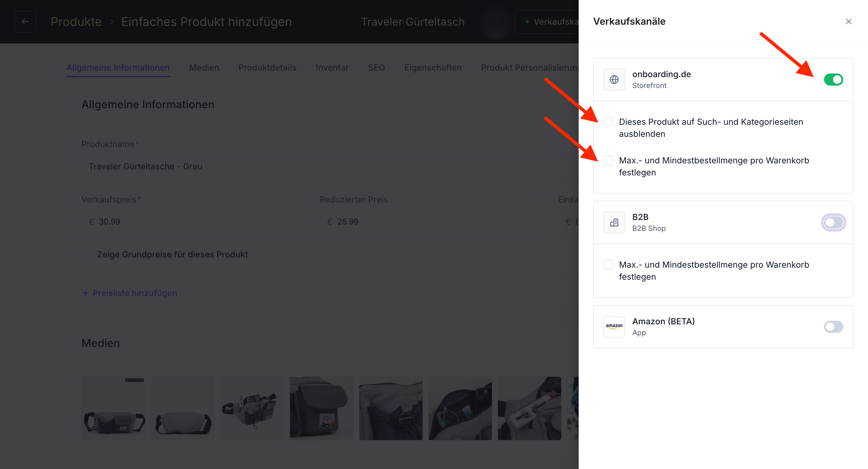Check B2B Max.- und Mindestbestellmenge option

click(608, 264)
